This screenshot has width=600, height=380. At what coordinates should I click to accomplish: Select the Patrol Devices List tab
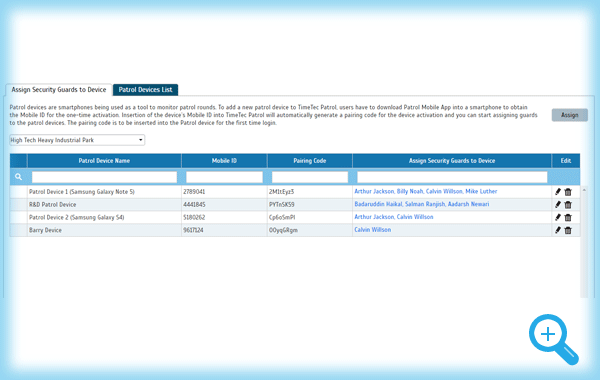click(x=145, y=90)
